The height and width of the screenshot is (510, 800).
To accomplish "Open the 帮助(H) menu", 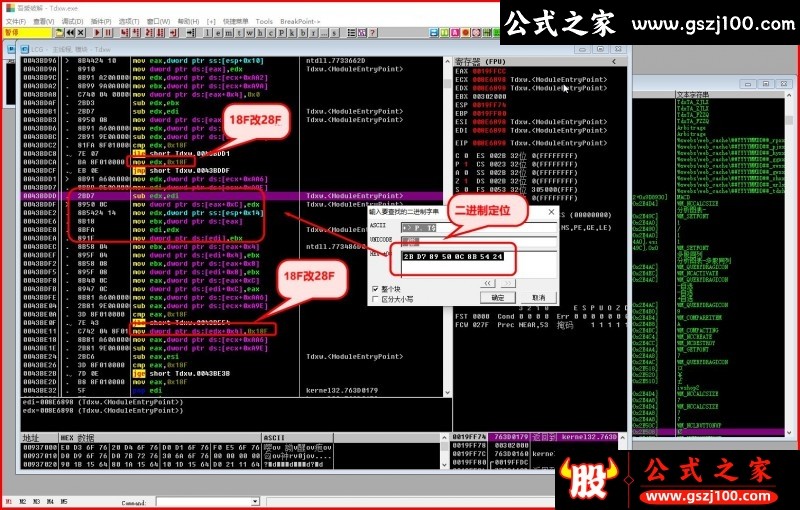I will click(x=188, y=21).
